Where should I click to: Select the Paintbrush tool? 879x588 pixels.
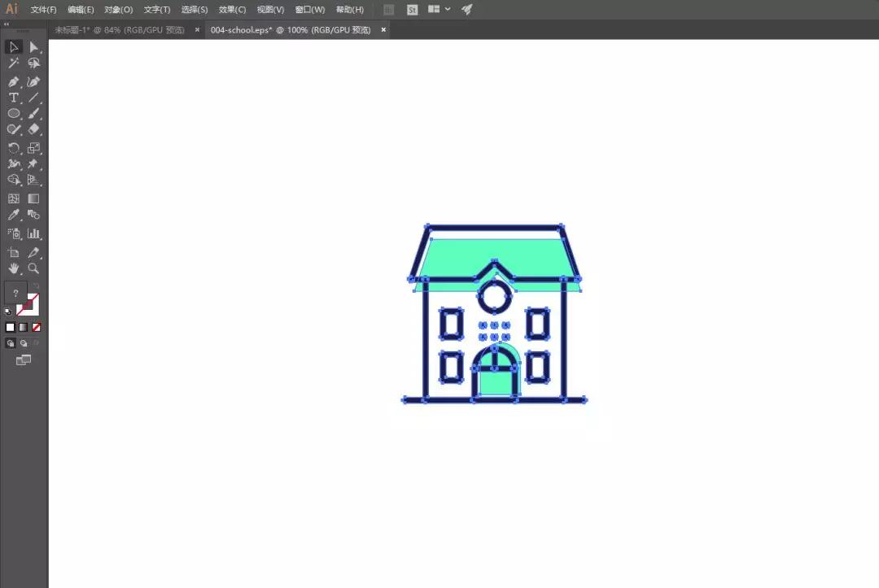[x=33, y=114]
